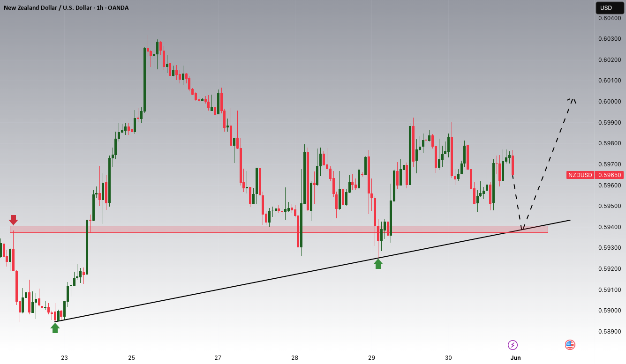Click the Jun label on time axis
The height and width of the screenshot is (364, 626).
coord(515,358)
